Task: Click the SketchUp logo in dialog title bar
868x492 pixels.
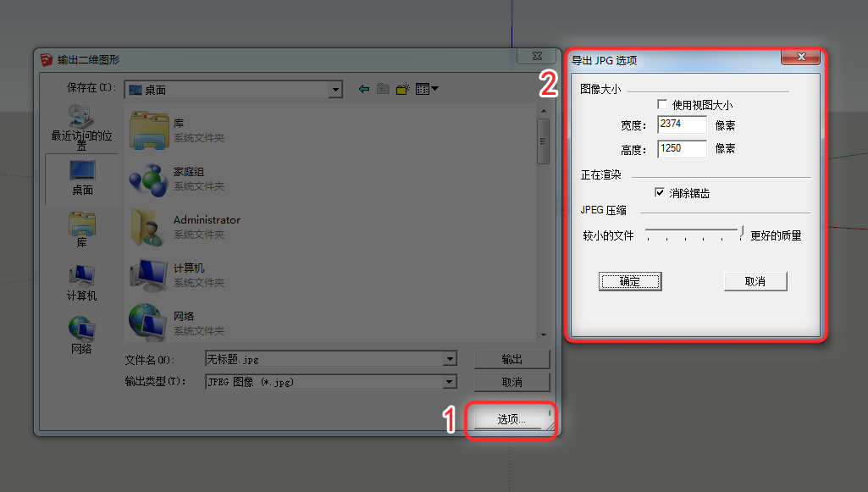Action: click(47, 60)
